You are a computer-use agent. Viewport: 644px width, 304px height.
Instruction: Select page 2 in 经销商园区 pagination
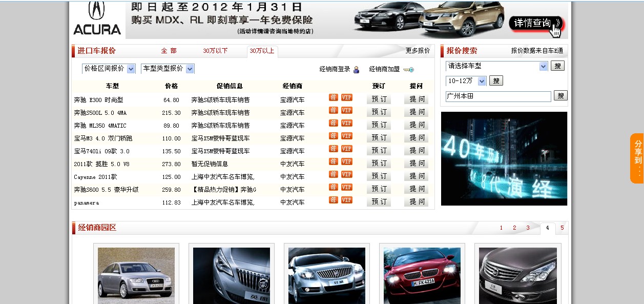(514, 228)
